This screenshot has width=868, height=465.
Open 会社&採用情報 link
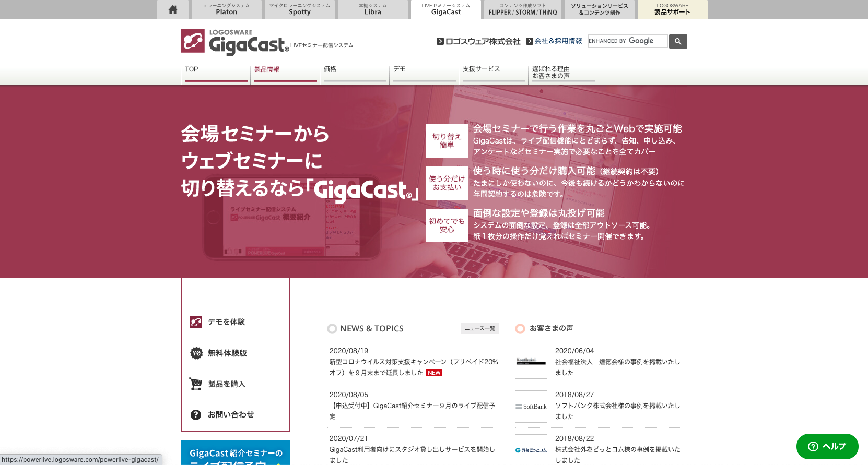(x=558, y=41)
